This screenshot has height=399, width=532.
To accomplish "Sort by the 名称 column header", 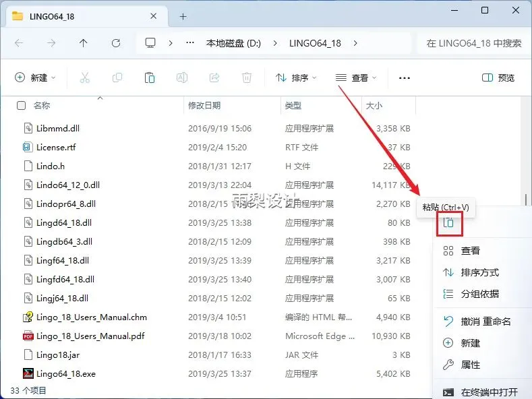I will click(42, 106).
